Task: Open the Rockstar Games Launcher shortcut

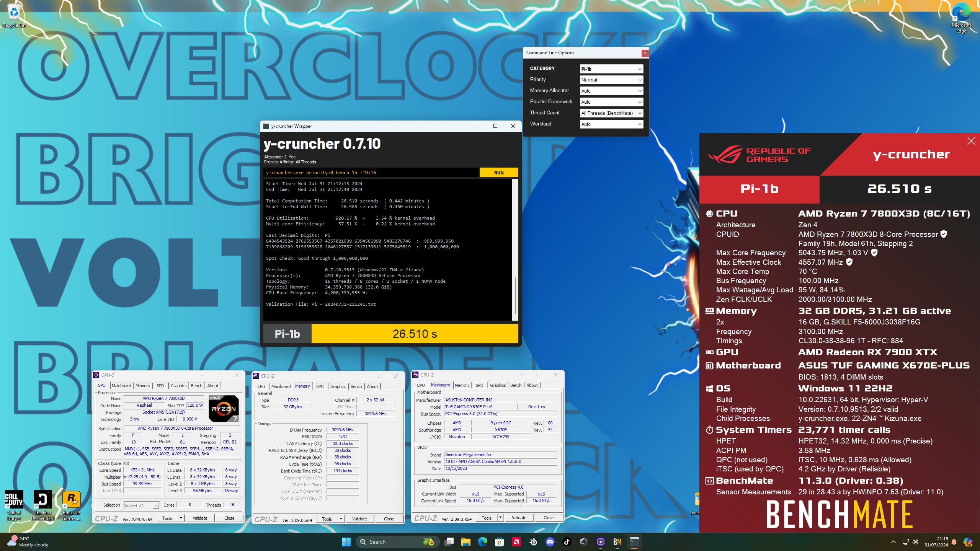Action: 71,505
